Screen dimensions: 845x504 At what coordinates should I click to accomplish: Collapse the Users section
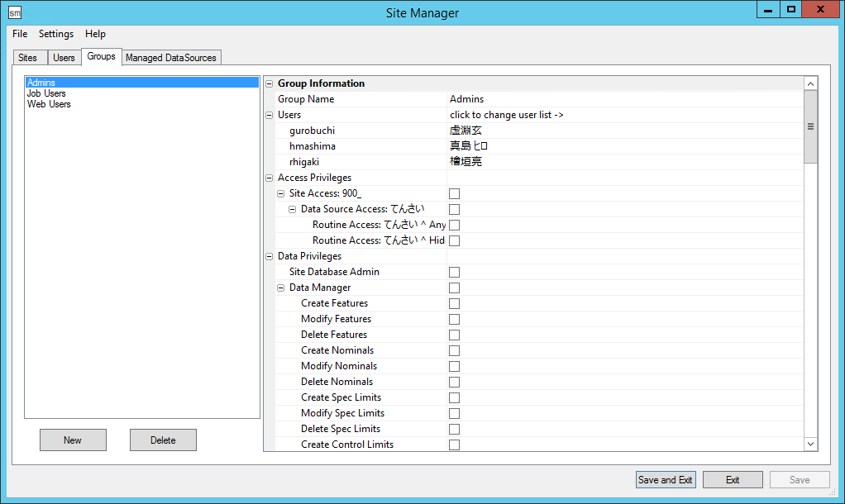[270, 115]
